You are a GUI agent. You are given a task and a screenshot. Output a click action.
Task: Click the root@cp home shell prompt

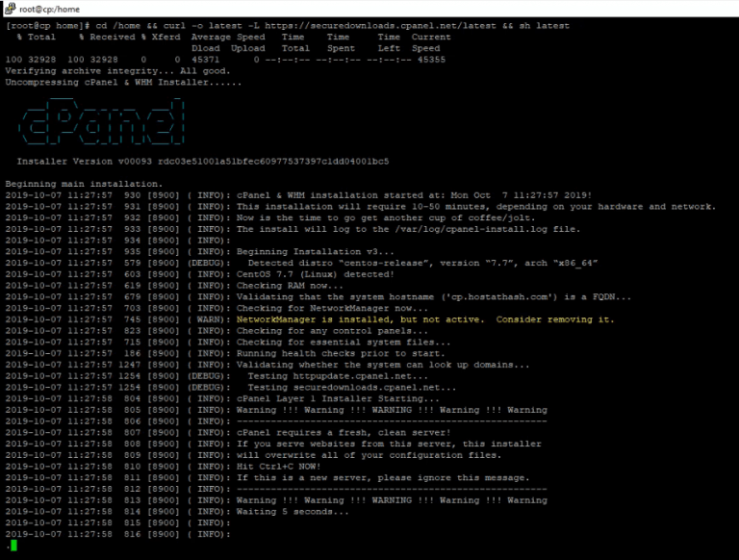pos(47,25)
